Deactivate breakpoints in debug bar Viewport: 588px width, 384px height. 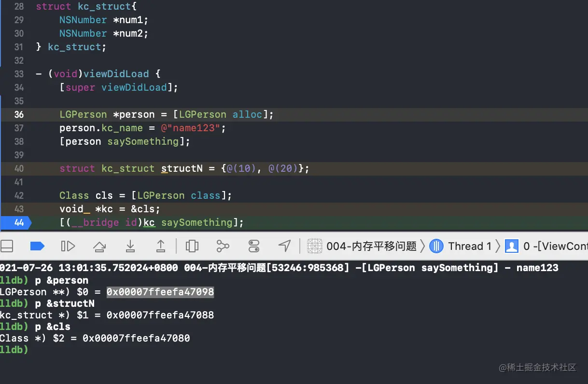[x=37, y=246]
